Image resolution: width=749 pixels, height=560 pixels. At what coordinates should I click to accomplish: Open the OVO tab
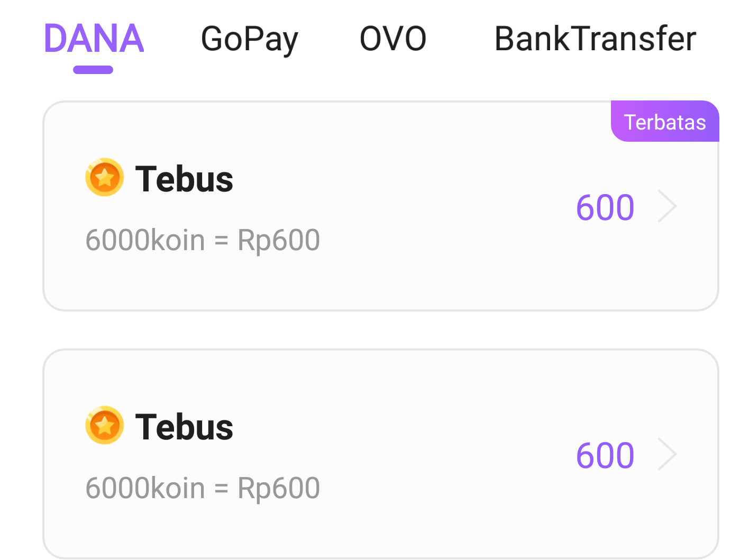(393, 39)
